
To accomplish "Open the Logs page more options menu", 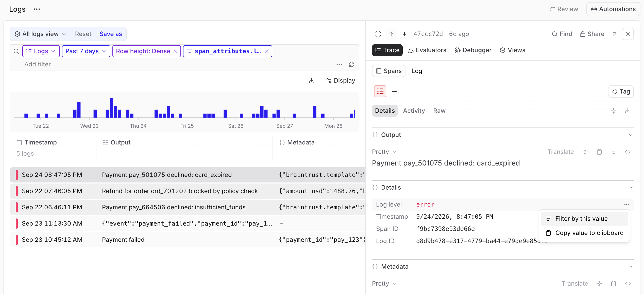I will (x=37, y=9).
